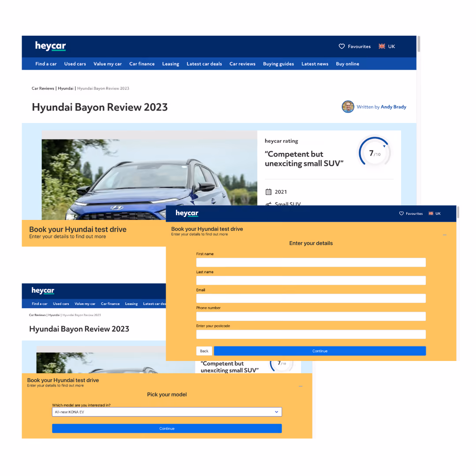Open Leasing menu in top window
The width and height of the screenshot is (476, 476).
click(171, 64)
